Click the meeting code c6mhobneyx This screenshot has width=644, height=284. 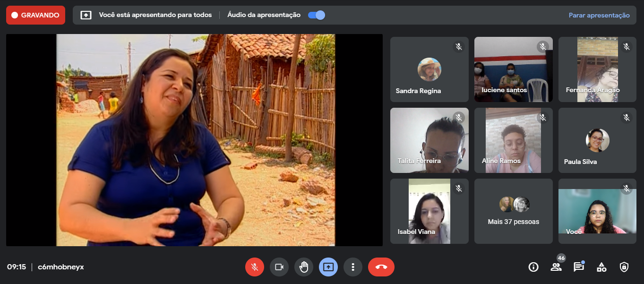(x=61, y=267)
